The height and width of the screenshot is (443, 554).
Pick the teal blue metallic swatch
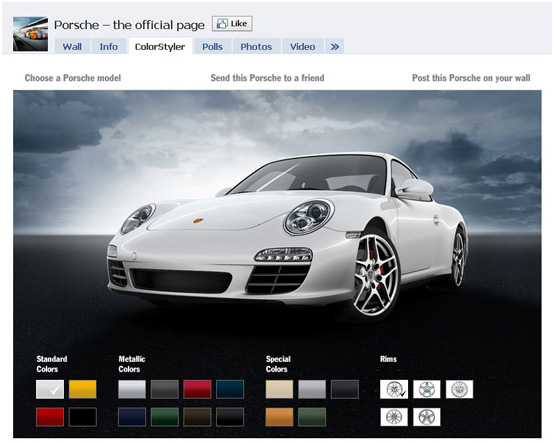[x=230, y=389]
